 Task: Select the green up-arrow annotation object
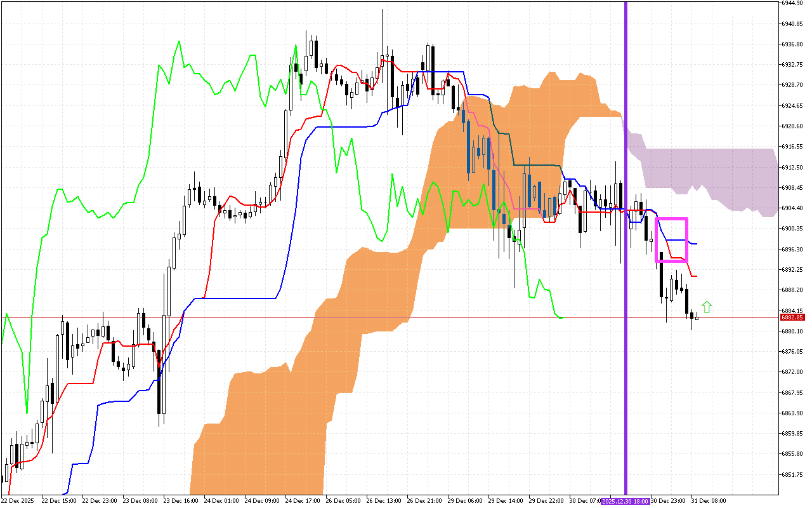point(706,308)
